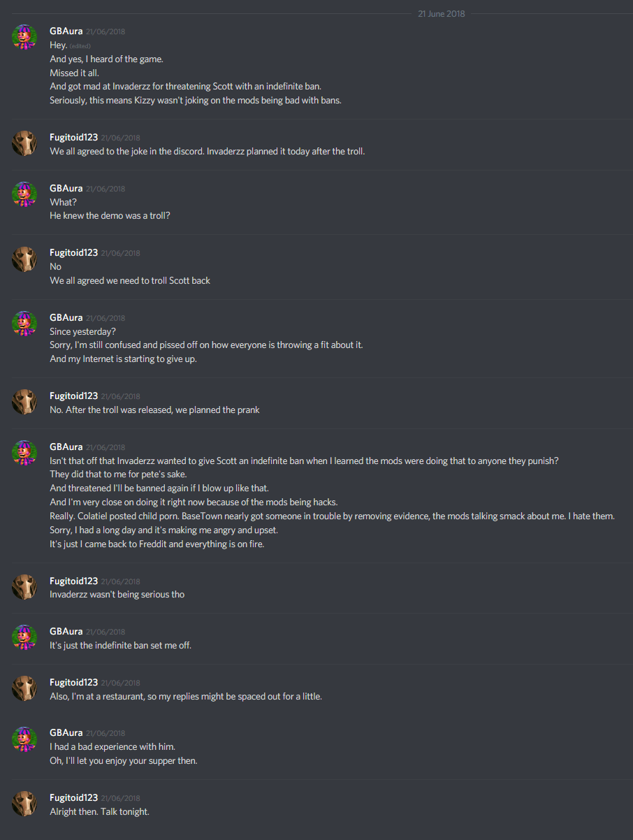633x840 pixels.
Task: Select the message "Oh, I'll let you enjoy your supper then."
Action: [x=123, y=760]
